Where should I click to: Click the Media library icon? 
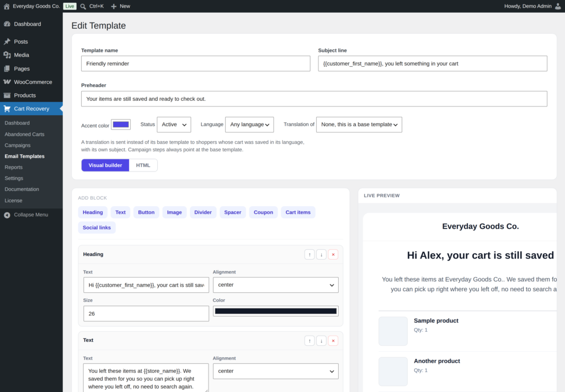coord(7,55)
